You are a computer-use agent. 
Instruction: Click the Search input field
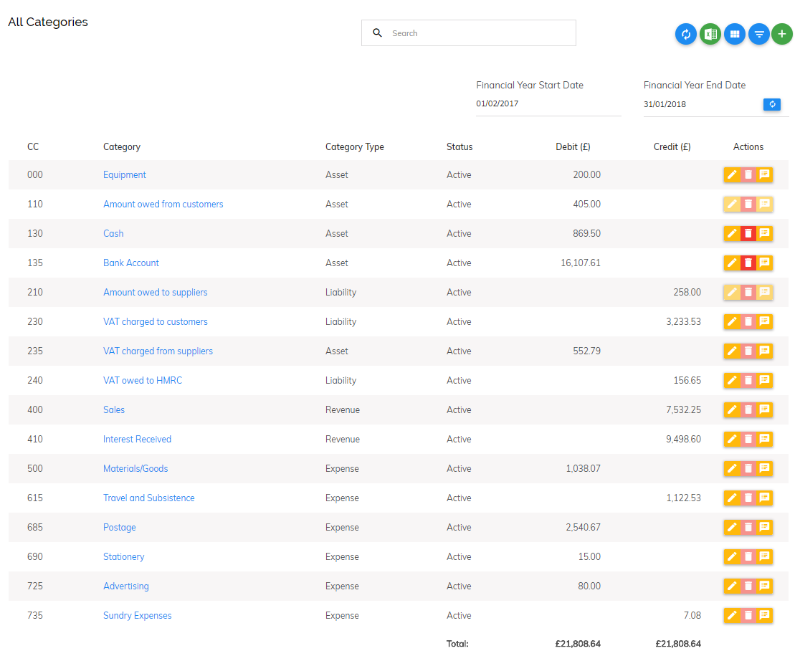tap(469, 33)
